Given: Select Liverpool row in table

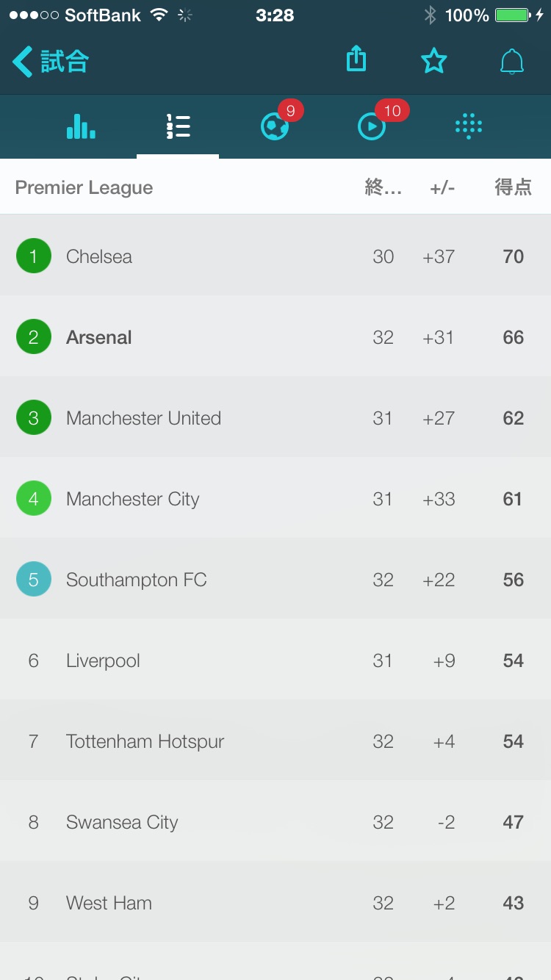Looking at the screenshot, I should click(275, 660).
